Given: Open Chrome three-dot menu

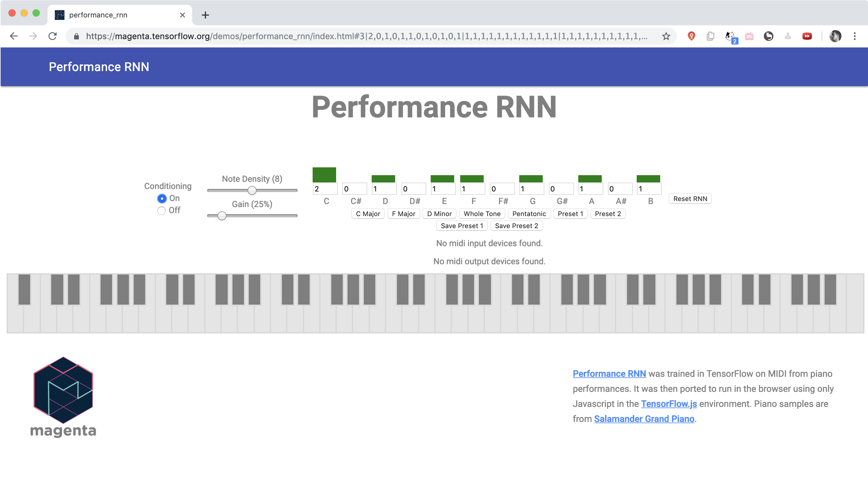Looking at the screenshot, I should [x=854, y=36].
